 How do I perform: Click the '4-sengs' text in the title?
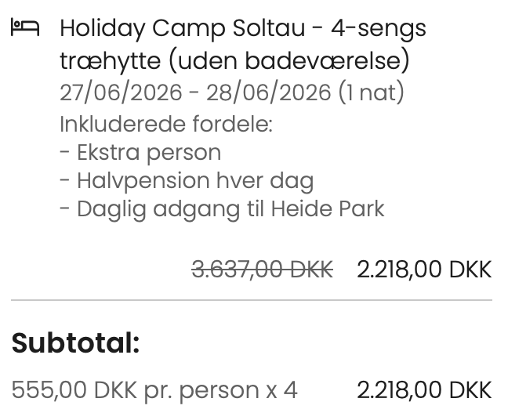point(379,29)
